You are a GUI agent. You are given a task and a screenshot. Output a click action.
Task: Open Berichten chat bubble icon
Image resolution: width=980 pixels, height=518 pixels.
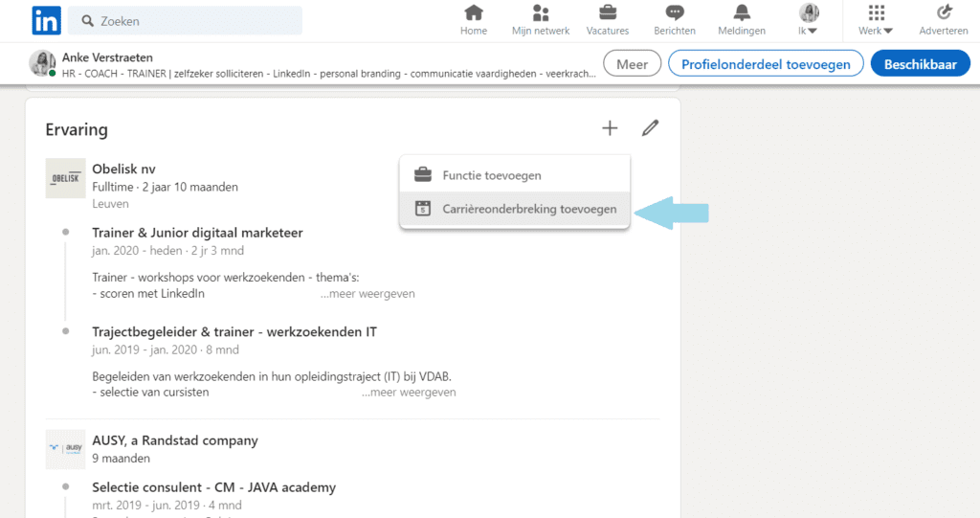(x=675, y=13)
